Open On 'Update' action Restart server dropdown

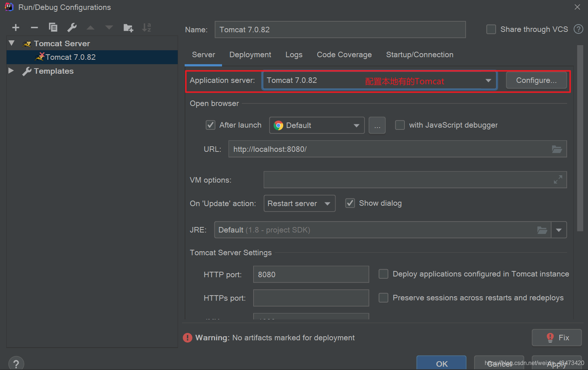click(299, 204)
